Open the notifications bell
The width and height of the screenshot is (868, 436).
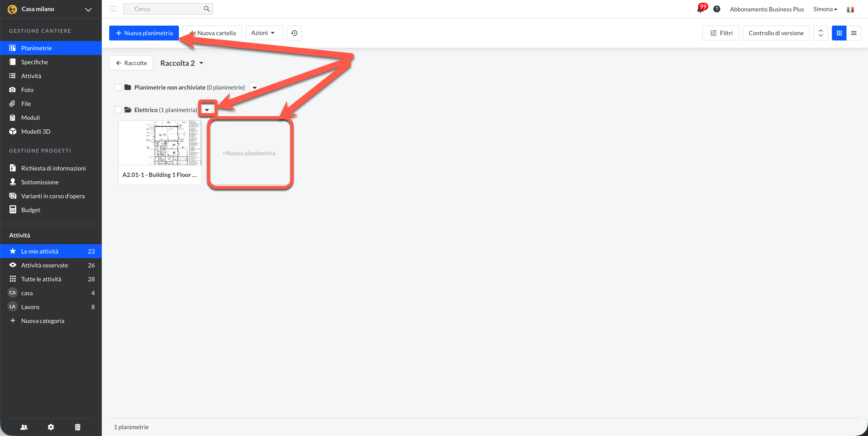[700, 9]
